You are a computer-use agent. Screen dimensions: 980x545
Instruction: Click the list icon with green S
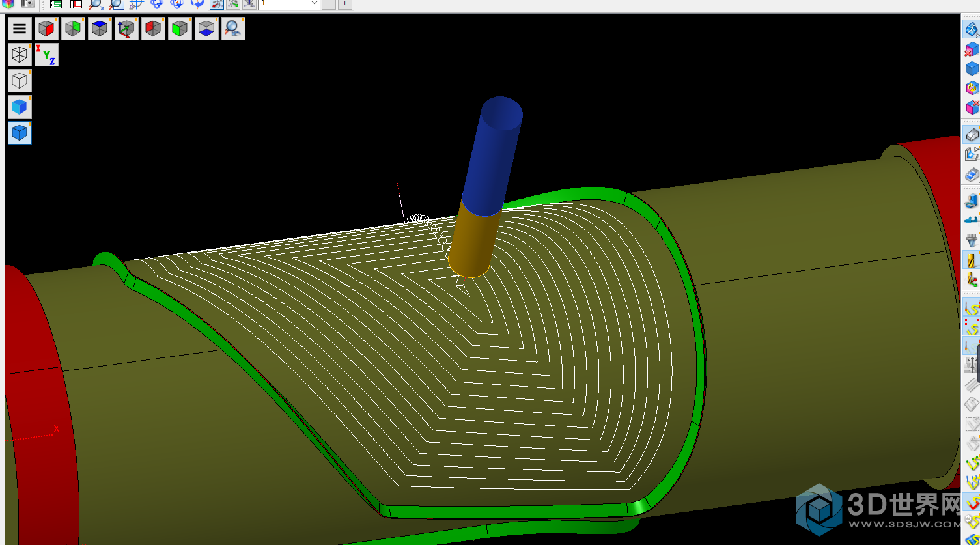tap(56, 4)
